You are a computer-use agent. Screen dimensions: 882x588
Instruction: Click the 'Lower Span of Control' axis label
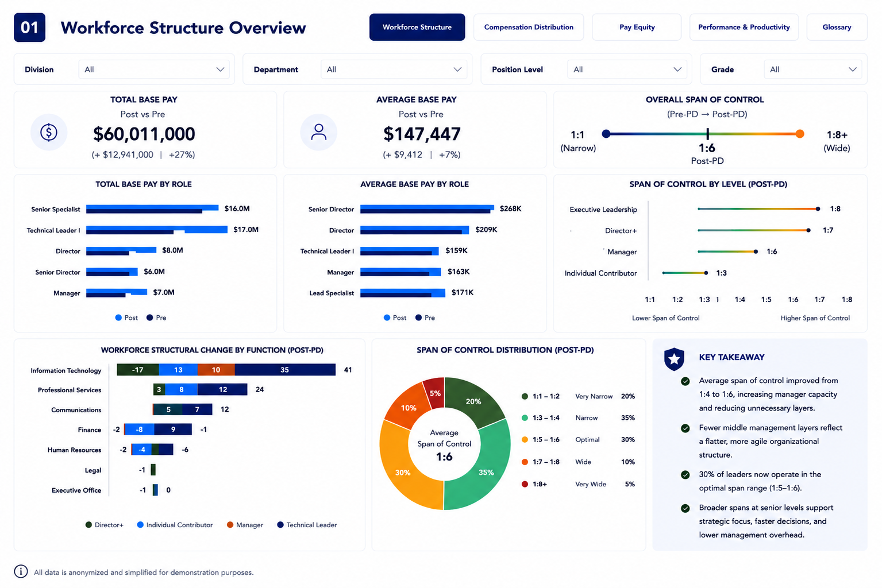click(x=665, y=318)
